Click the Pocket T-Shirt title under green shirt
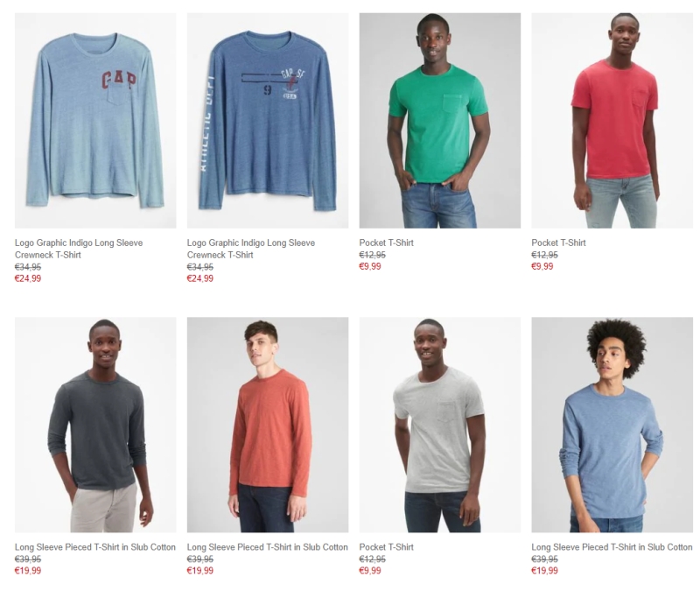The width and height of the screenshot is (700, 598). (x=386, y=243)
